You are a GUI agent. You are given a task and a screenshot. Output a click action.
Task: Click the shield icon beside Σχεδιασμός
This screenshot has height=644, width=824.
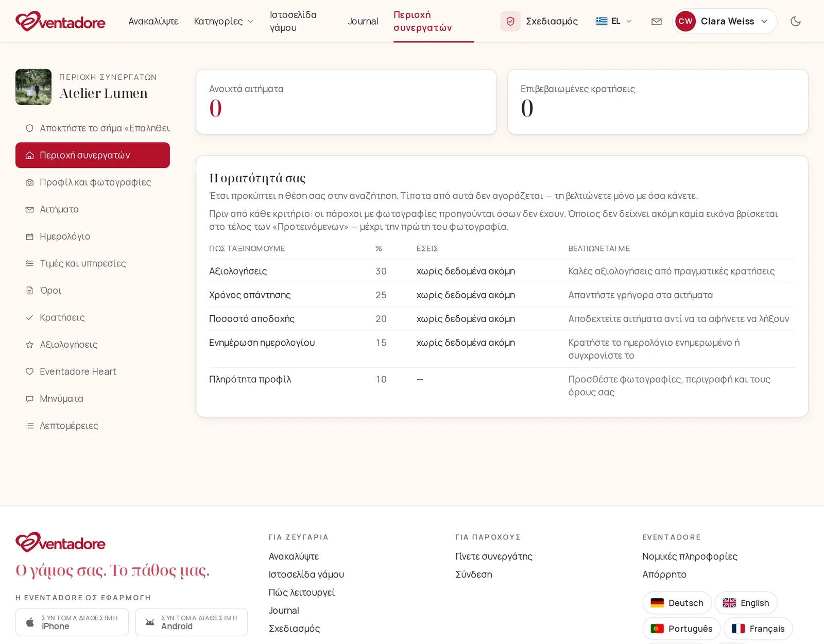tap(510, 21)
